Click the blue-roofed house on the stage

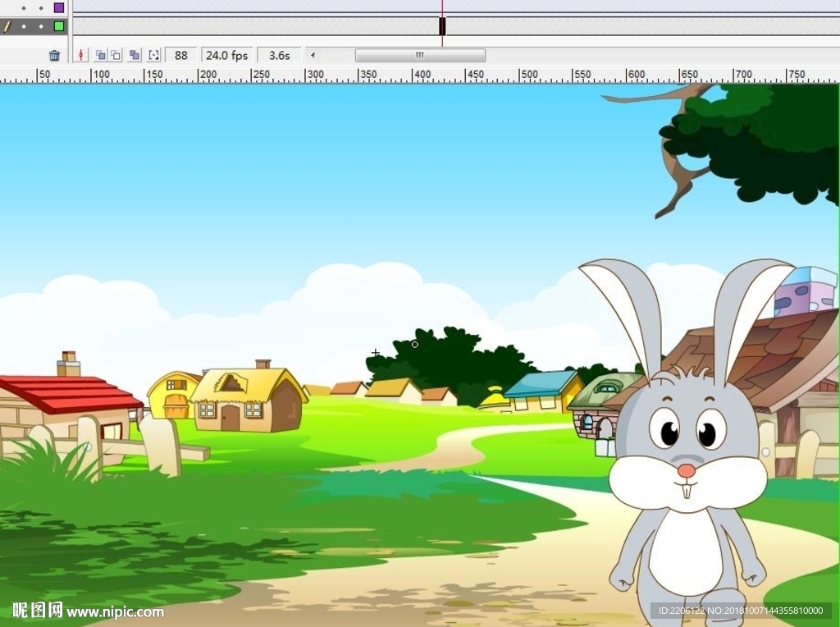click(544, 391)
